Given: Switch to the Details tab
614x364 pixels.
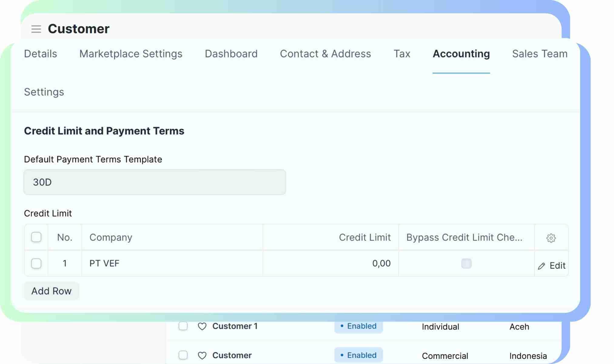Looking at the screenshot, I should [x=40, y=54].
